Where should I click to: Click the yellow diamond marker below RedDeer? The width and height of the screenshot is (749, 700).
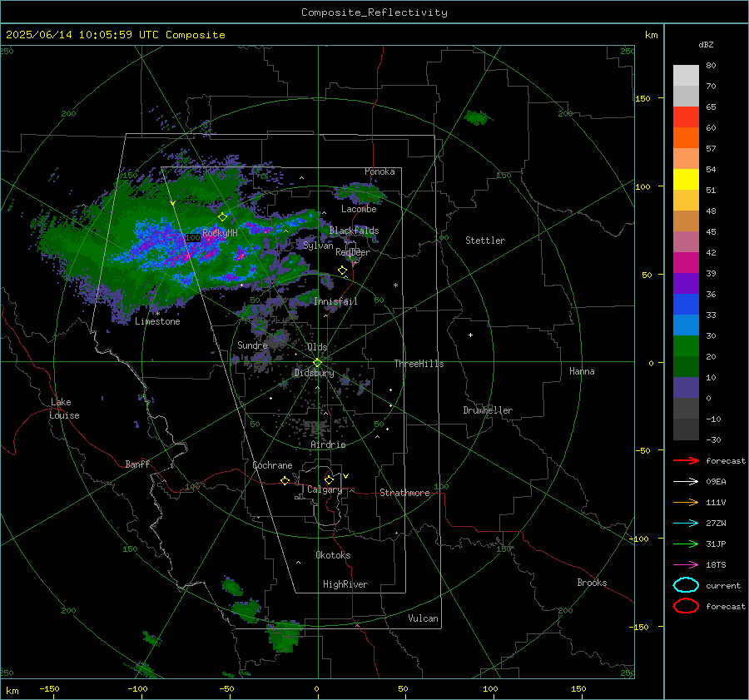point(343,271)
